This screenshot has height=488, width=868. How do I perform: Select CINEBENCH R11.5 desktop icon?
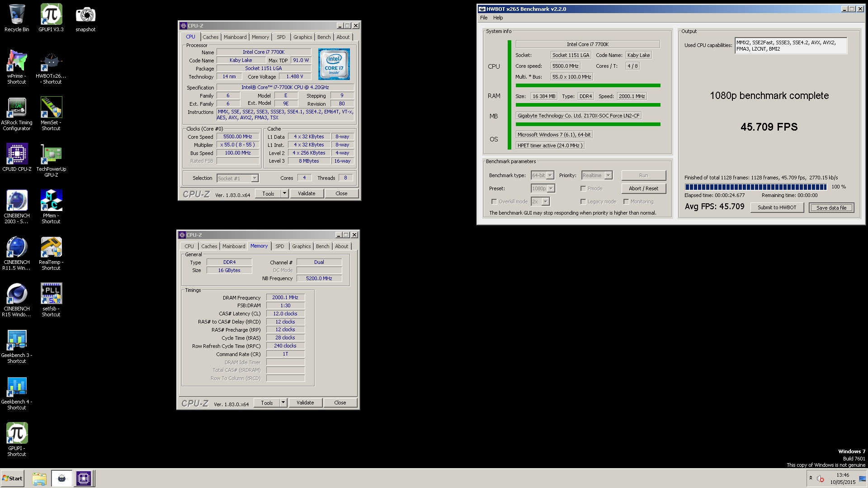point(17,253)
